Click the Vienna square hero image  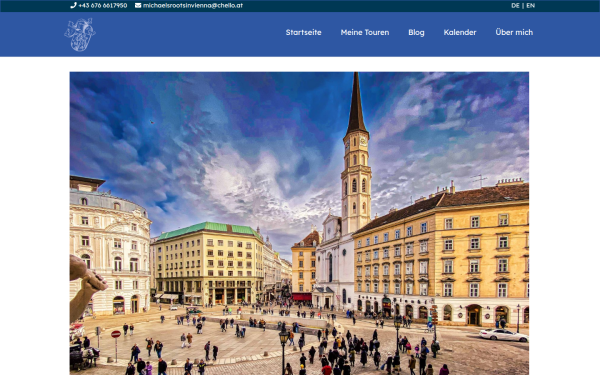pyautogui.click(x=299, y=223)
